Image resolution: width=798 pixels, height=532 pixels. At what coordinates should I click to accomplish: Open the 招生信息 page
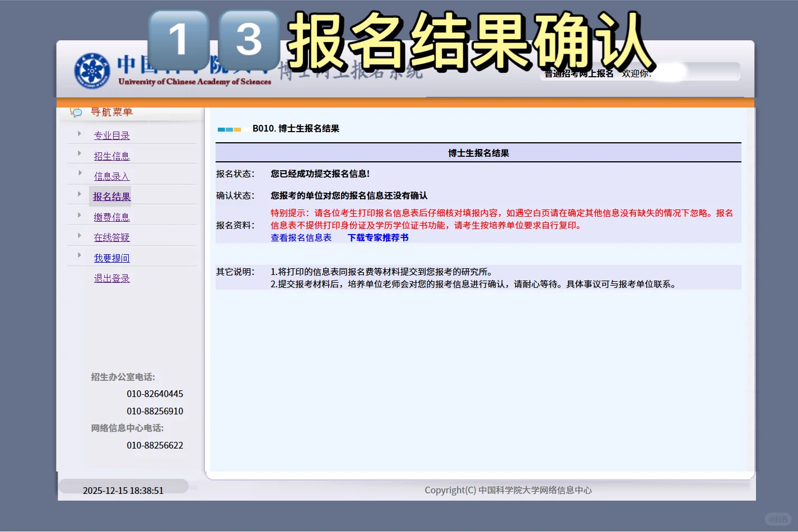[x=111, y=156]
